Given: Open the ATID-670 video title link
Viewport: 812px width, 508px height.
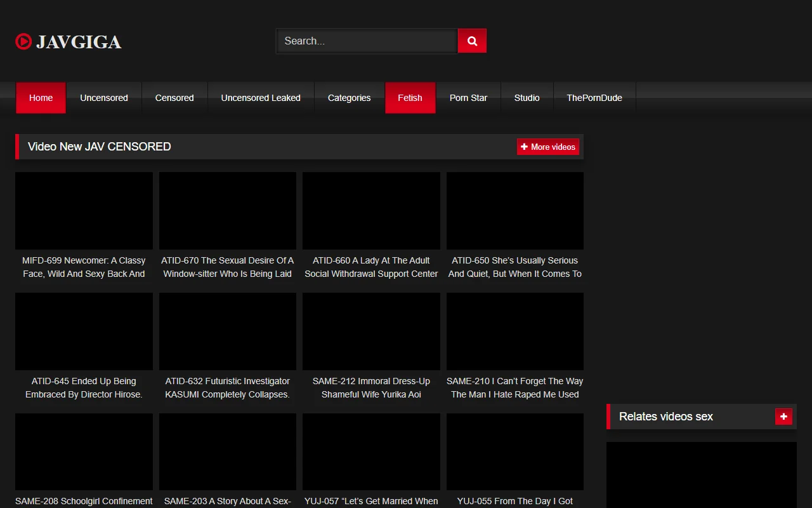Looking at the screenshot, I should tap(227, 267).
